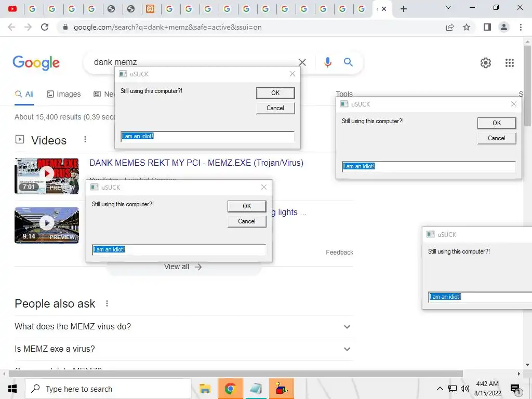Share this page from address bar
532x399 pixels.
point(450,27)
